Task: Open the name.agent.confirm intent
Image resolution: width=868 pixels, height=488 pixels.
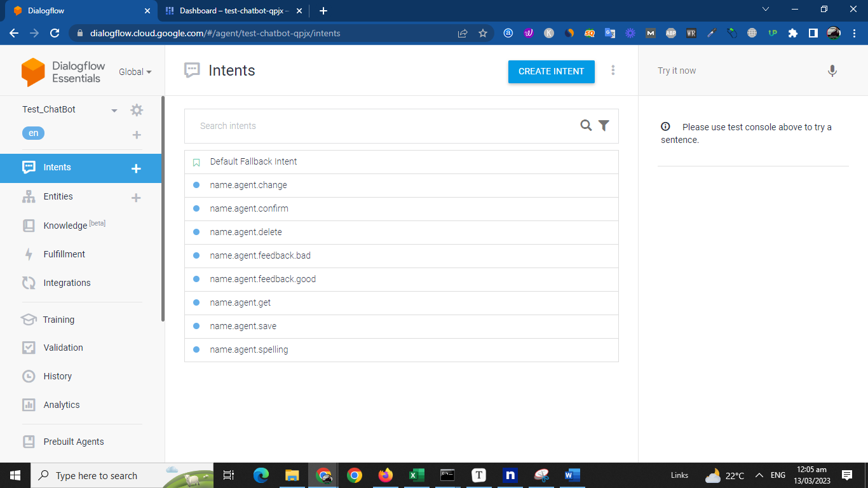Action: 401,208
